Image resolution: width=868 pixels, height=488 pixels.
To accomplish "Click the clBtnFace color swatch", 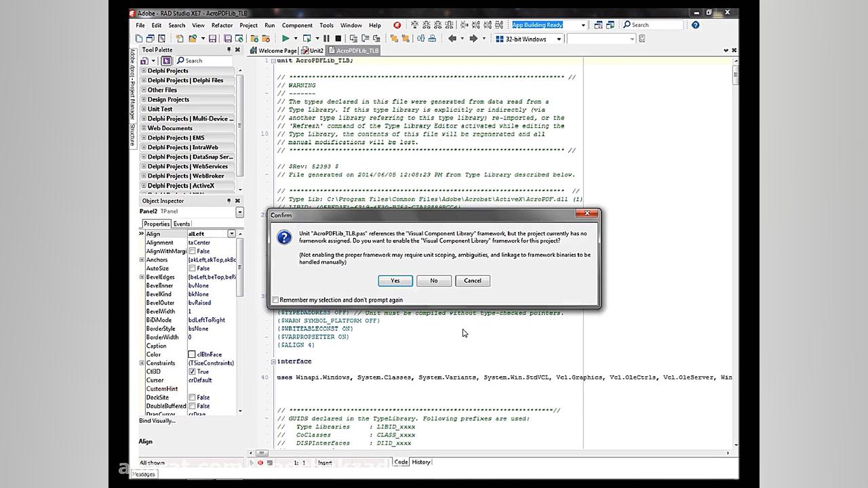I will [x=191, y=353].
